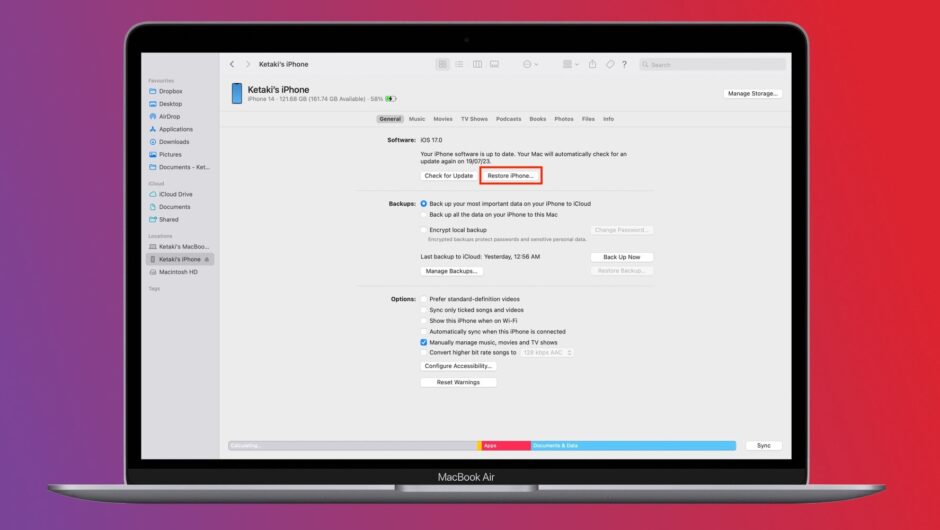
Task: Switch to the Photos tab
Action: point(564,119)
